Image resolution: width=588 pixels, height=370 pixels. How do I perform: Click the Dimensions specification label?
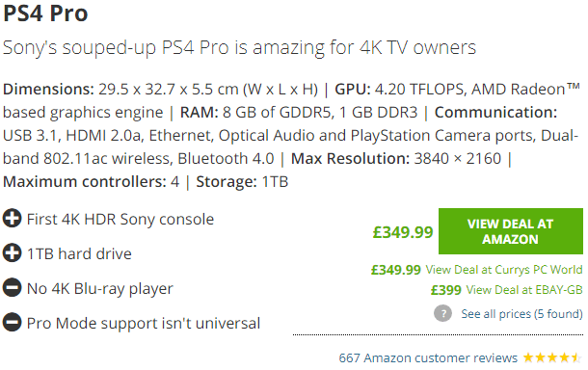tap(48, 90)
